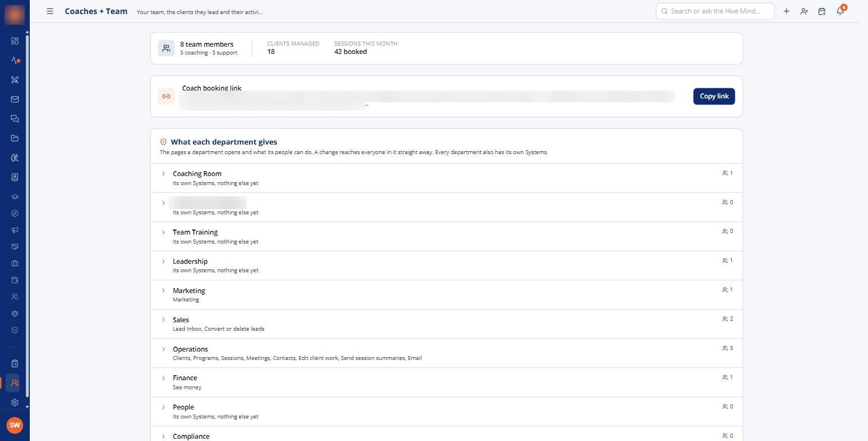Open the clipboard checklist sidebar icon
Viewport: 868px width, 441px height.
[15, 363]
